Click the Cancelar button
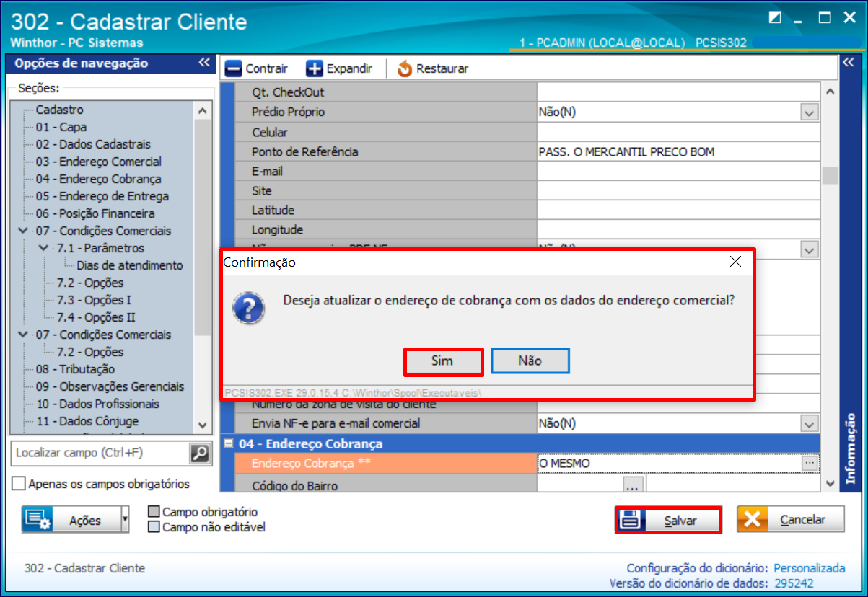 [791, 520]
